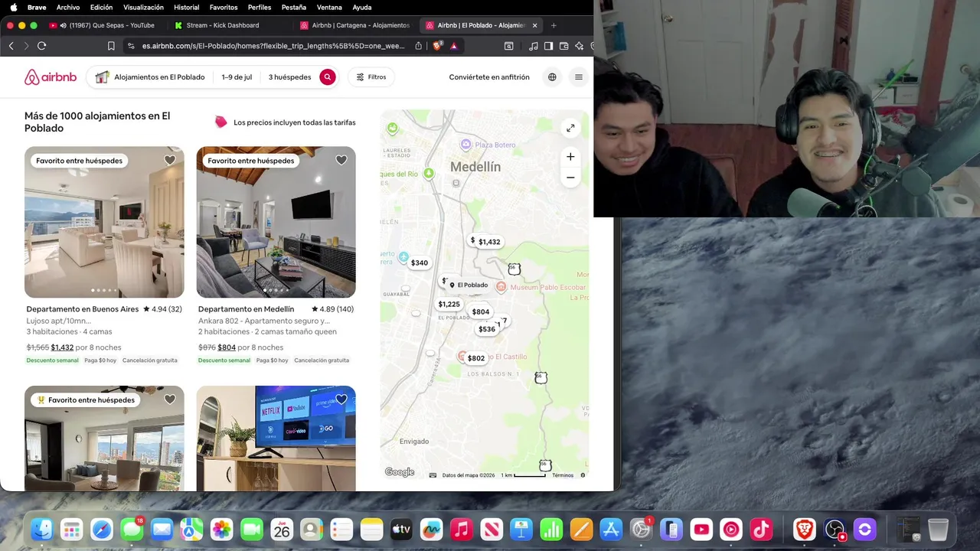The width and height of the screenshot is (980, 551).
Task: Click the Museum Pablo Escobar map pin
Action: point(501,287)
